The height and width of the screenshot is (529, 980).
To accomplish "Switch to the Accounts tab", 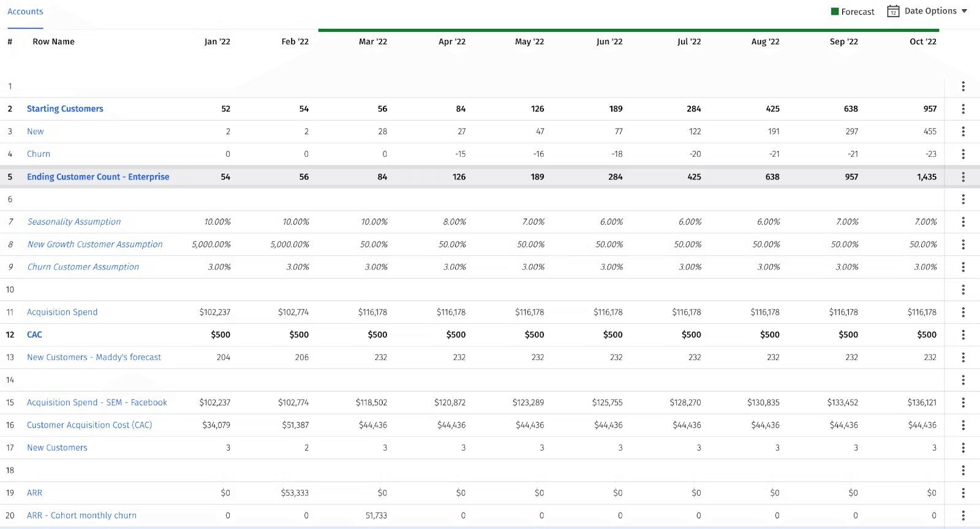I will 25,12.
